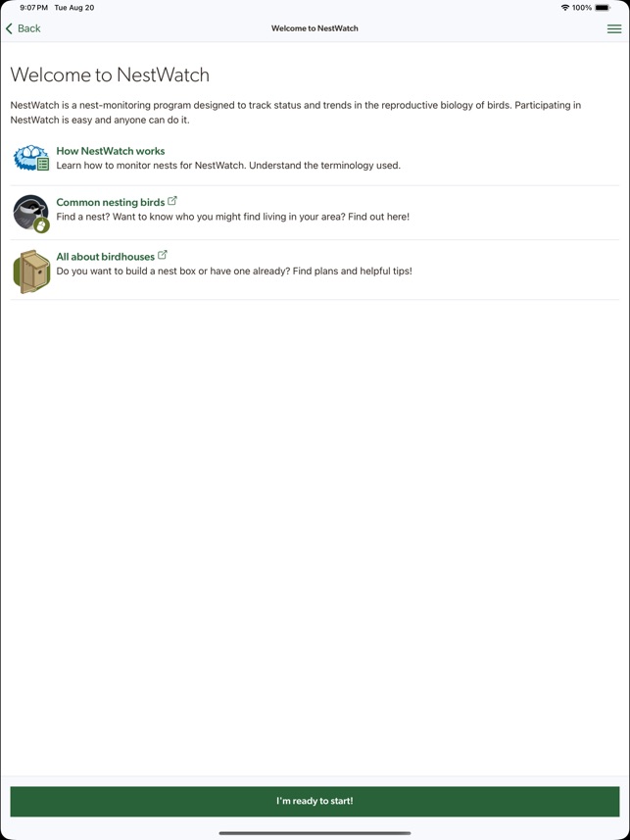
Task: Tap the Back chevron arrow
Action: [9, 28]
